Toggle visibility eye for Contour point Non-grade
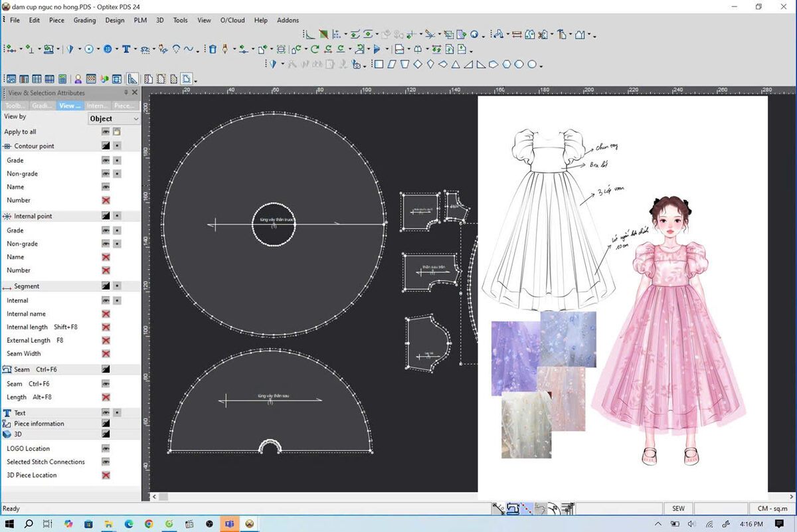Image resolution: width=797 pixels, height=532 pixels. (106, 173)
